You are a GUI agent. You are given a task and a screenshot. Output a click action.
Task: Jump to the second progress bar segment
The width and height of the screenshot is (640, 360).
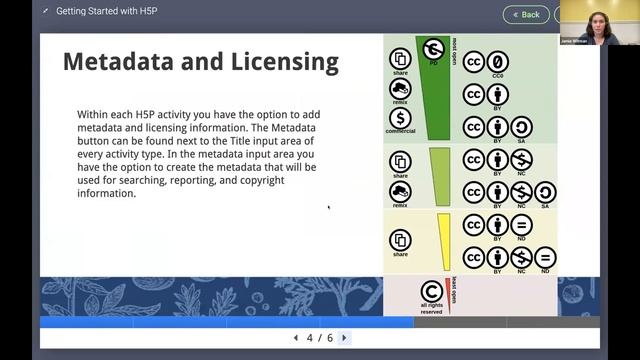[x=180, y=322]
